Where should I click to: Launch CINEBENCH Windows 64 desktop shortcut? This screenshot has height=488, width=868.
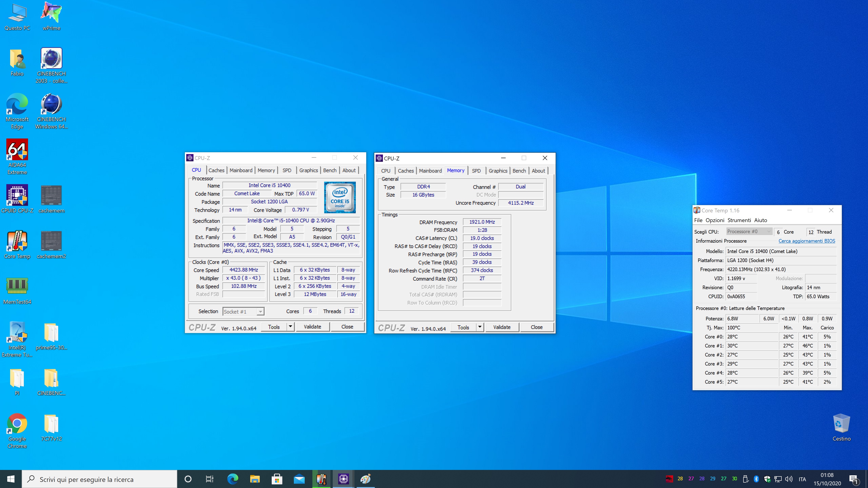point(51,111)
